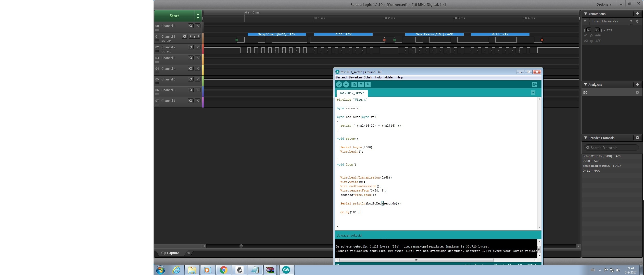
Task: Collapse the Decoded Protocols panel
Action: click(586, 138)
